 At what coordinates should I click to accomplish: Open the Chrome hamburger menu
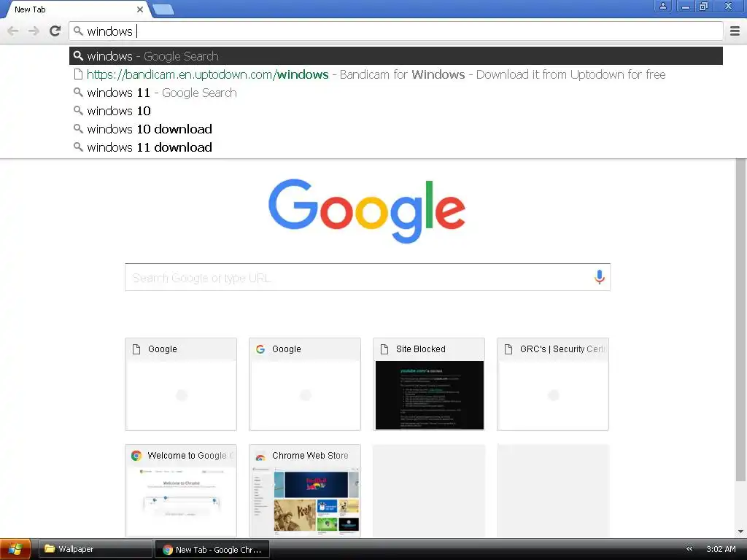tap(735, 31)
